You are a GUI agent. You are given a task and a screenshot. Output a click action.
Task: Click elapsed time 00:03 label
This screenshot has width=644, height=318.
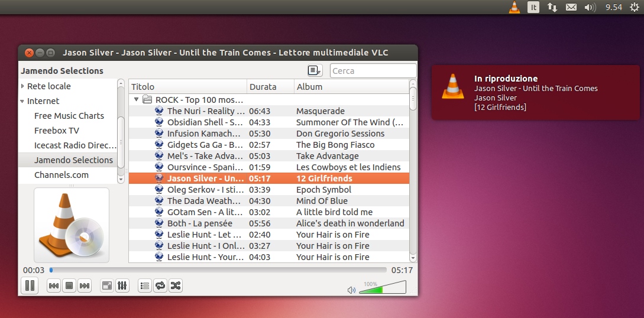click(x=34, y=270)
